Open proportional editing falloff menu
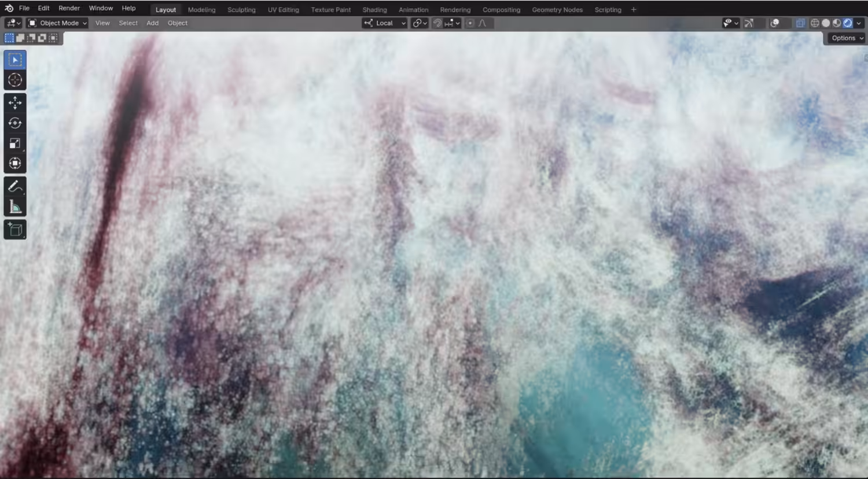The width and height of the screenshot is (868, 479). tap(482, 23)
